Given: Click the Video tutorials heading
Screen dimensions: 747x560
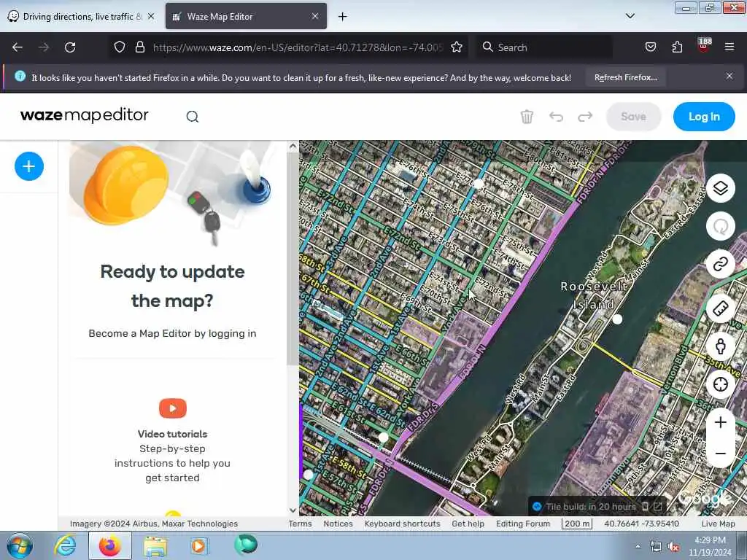Looking at the screenshot, I should pos(172,434).
